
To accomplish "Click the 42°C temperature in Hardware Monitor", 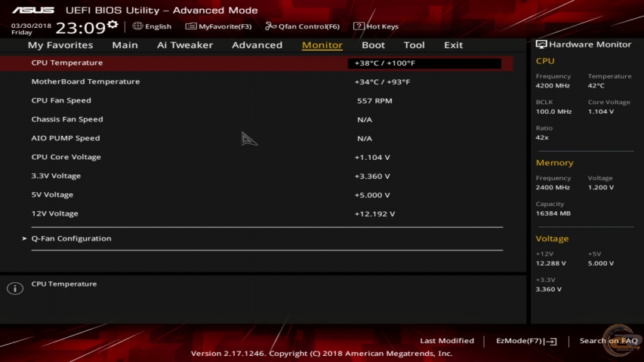I will [x=596, y=86].
